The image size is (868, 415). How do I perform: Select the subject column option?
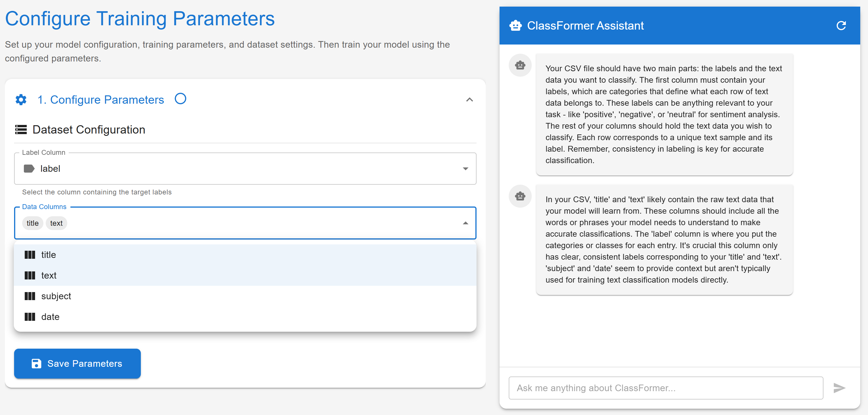tap(56, 296)
